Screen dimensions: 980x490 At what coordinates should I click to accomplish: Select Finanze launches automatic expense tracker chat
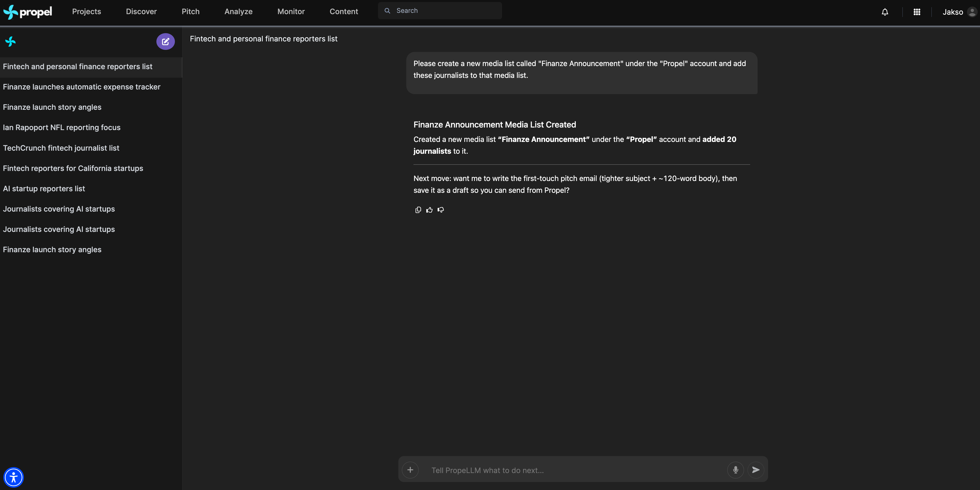pyautogui.click(x=81, y=87)
